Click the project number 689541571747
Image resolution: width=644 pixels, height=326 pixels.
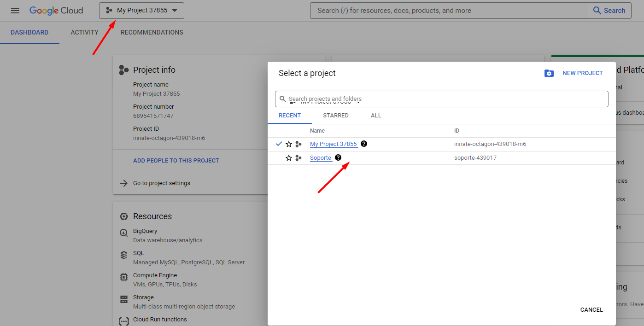pyautogui.click(x=153, y=116)
